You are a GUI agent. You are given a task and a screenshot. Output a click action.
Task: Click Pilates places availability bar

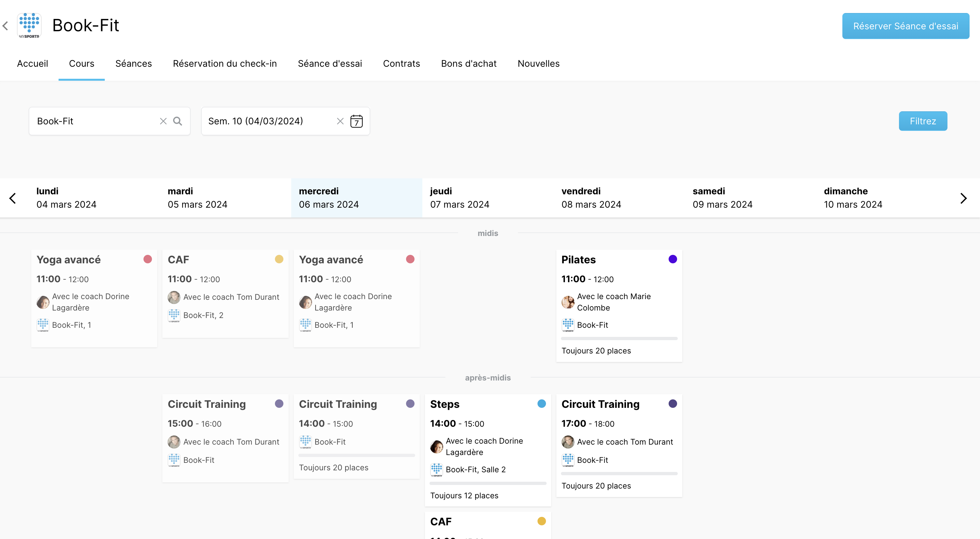pyautogui.click(x=619, y=339)
